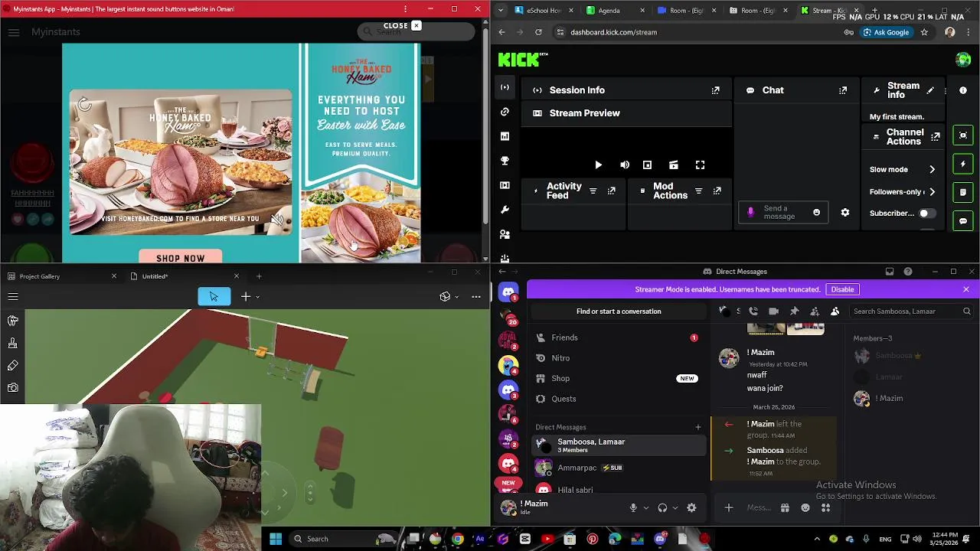980x551 pixels.
Task: Add a new tab in the 3D editor
Action: 259,276
